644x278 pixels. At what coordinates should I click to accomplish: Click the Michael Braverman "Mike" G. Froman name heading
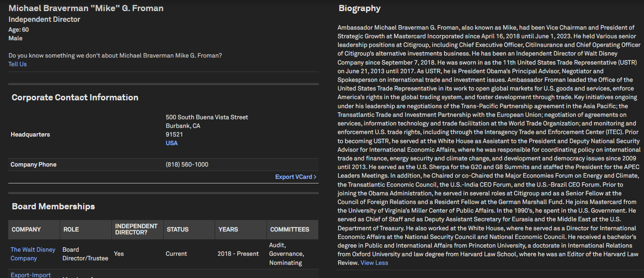tap(86, 8)
